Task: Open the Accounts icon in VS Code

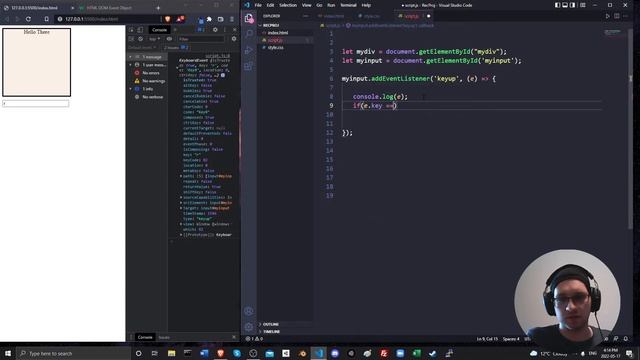Action: click(249, 311)
